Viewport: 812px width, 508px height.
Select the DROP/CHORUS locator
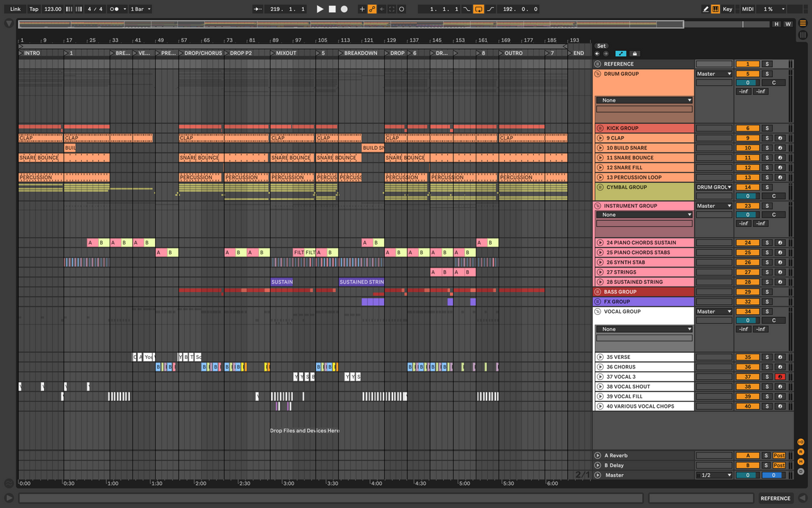[x=202, y=53]
